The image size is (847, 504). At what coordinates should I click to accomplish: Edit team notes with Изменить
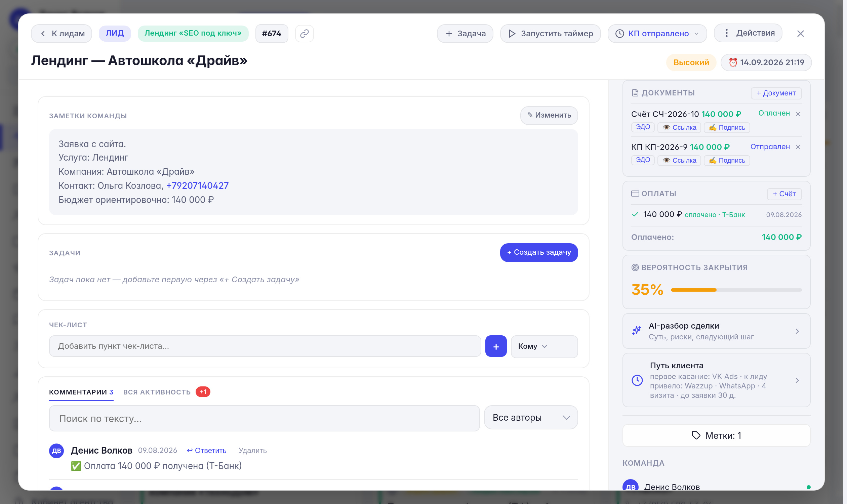pos(549,115)
